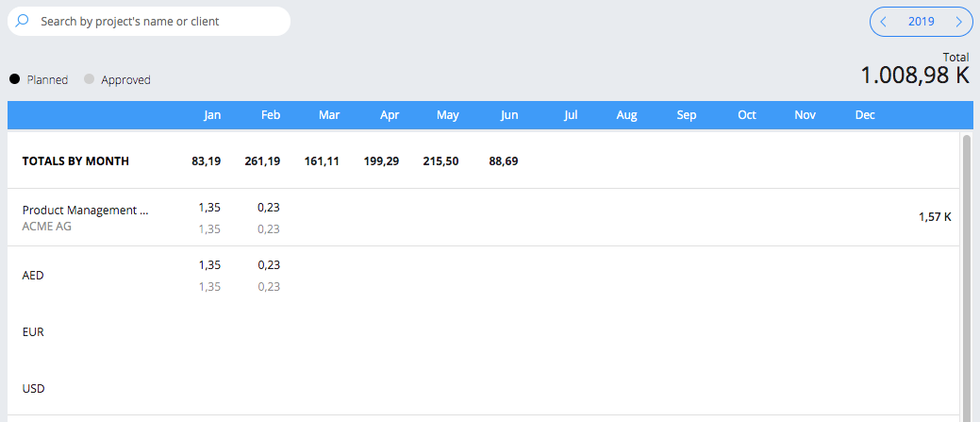This screenshot has height=422, width=980.
Task: Select the Jan column header
Action: click(212, 115)
